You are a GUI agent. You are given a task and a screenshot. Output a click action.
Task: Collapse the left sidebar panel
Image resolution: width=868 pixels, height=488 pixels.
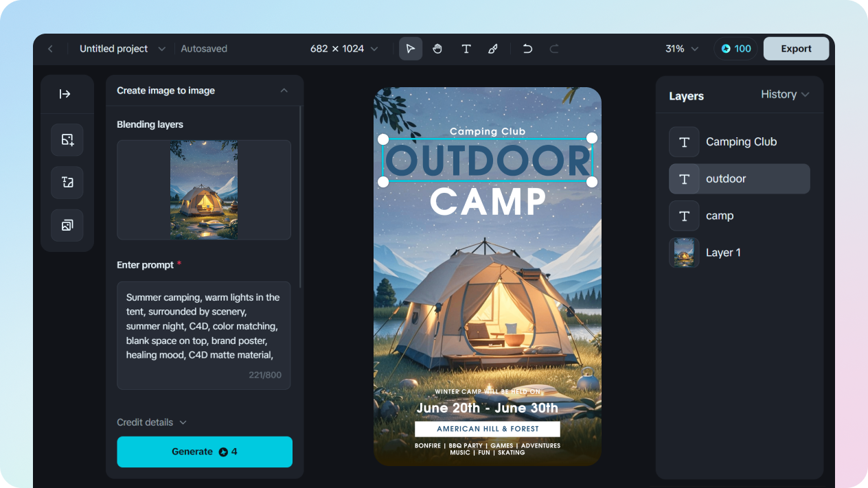tap(65, 94)
